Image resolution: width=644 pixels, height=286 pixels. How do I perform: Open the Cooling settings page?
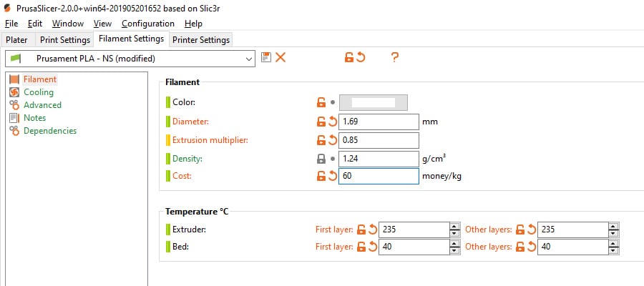(x=38, y=92)
